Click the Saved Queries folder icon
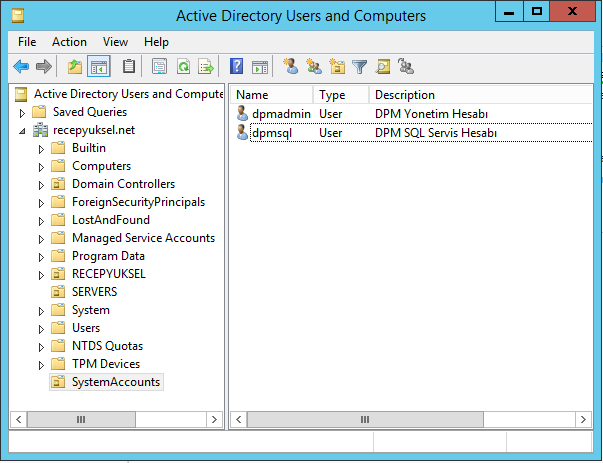Image resolution: width=603 pixels, height=463 pixels. tap(39, 112)
